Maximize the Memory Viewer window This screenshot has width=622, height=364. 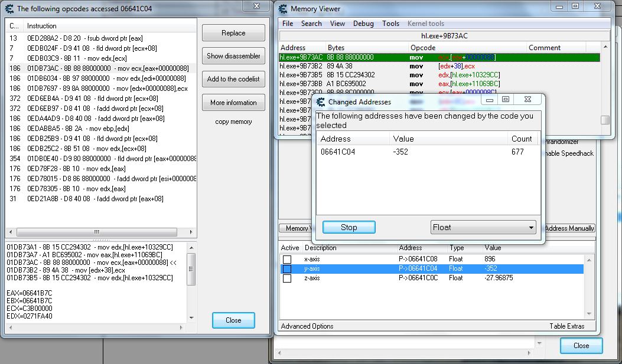575,6
